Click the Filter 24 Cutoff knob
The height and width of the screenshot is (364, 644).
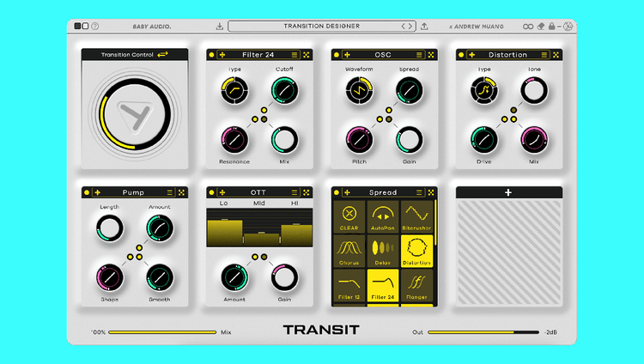[284, 90]
